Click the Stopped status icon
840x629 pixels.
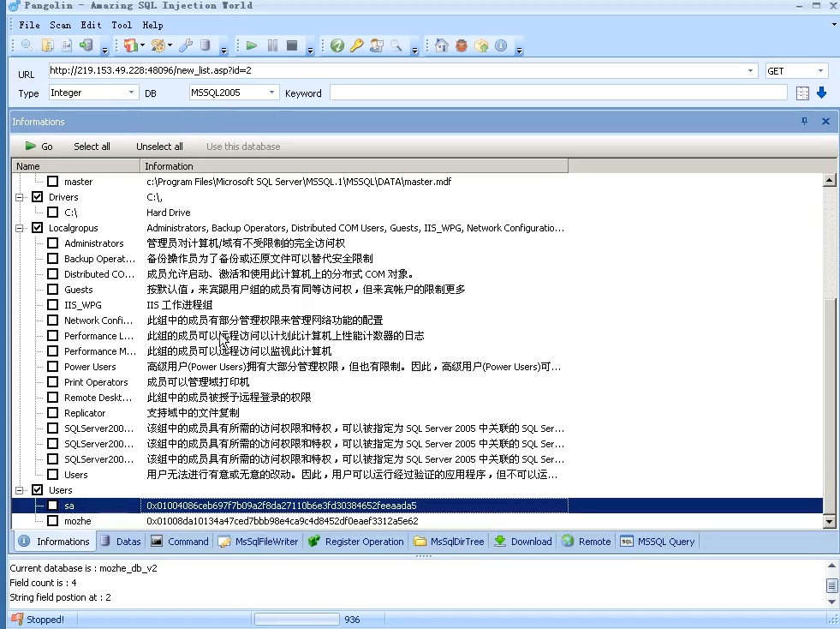(17, 620)
